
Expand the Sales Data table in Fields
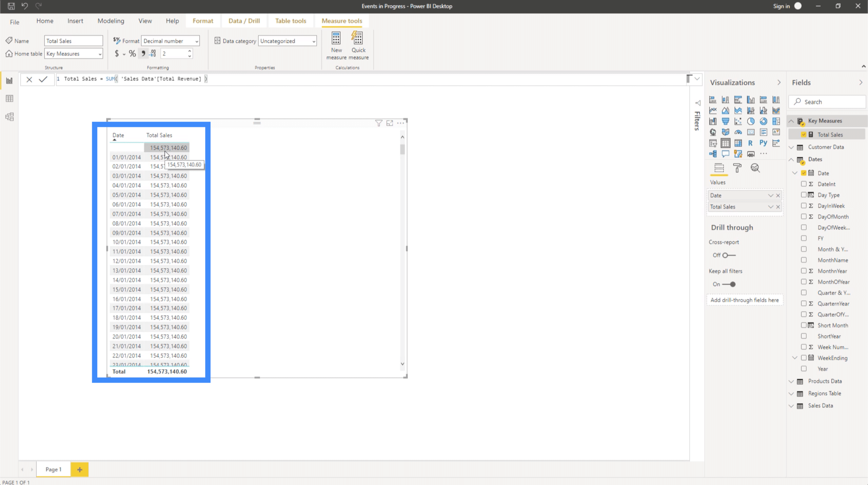coord(791,405)
